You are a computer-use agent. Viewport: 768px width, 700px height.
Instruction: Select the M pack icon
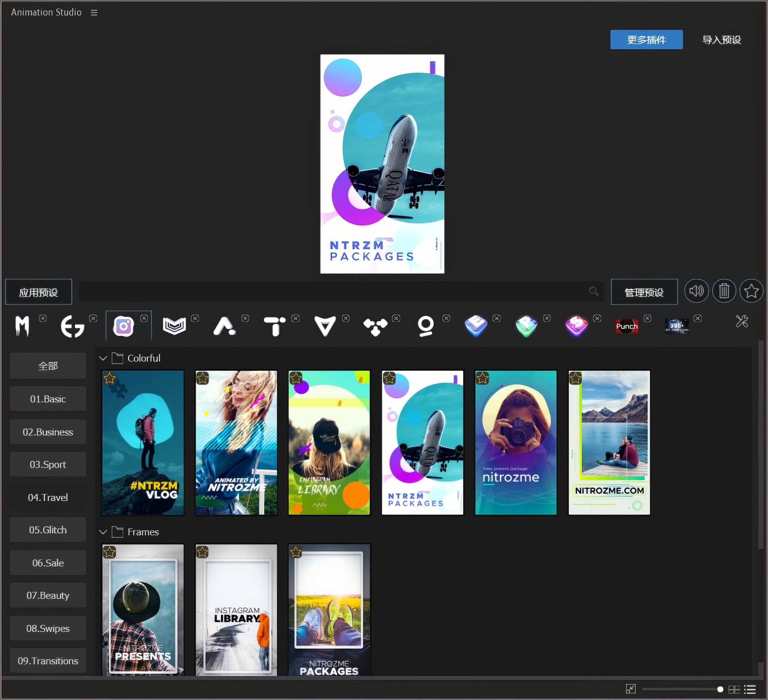coord(22,326)
